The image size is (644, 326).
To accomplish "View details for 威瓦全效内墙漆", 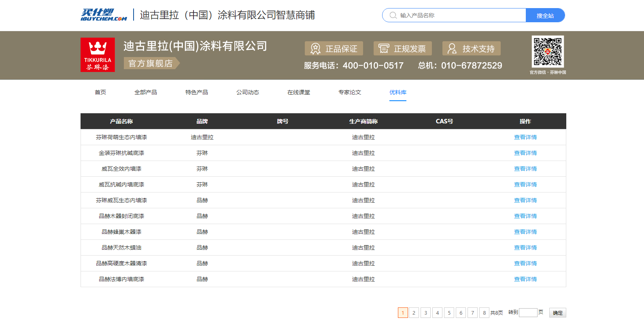I will tap(525, 169).
